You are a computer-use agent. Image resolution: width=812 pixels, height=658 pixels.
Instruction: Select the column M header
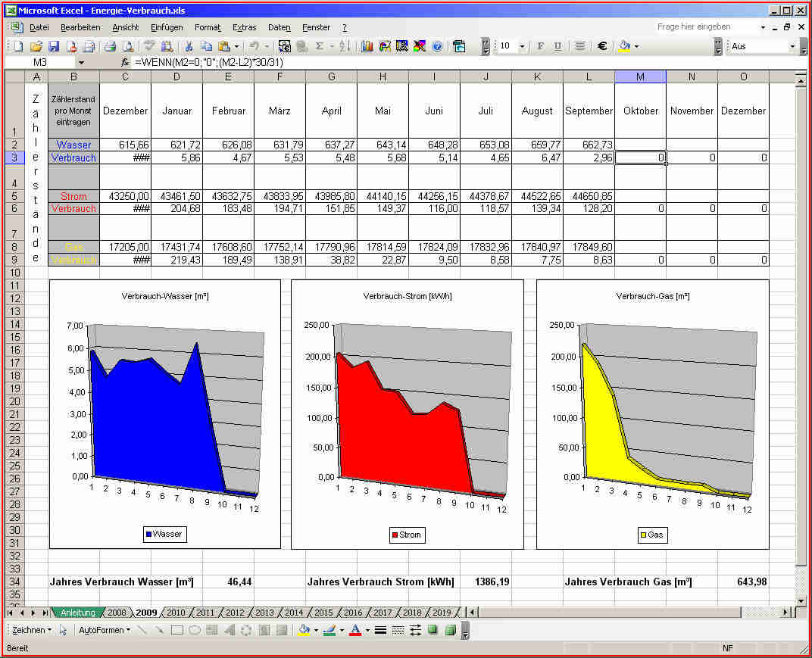tap(640, 76)
